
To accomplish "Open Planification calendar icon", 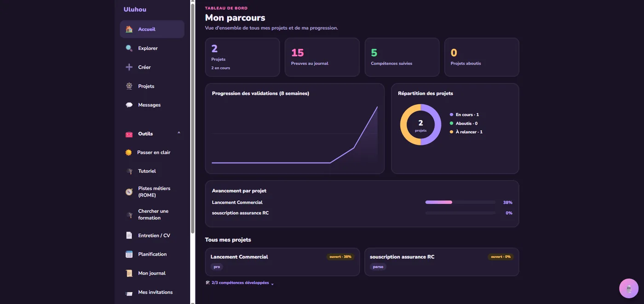I will click(x=129, y=254).
